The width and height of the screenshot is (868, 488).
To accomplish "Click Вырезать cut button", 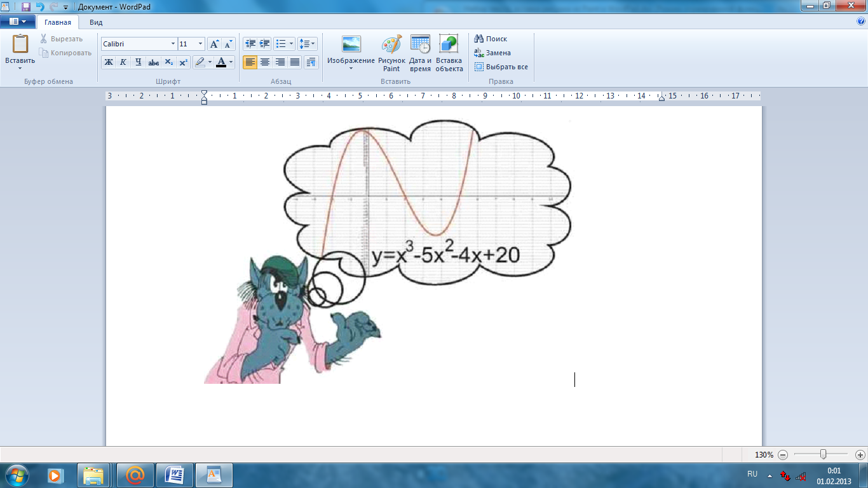I will [62, 39].
